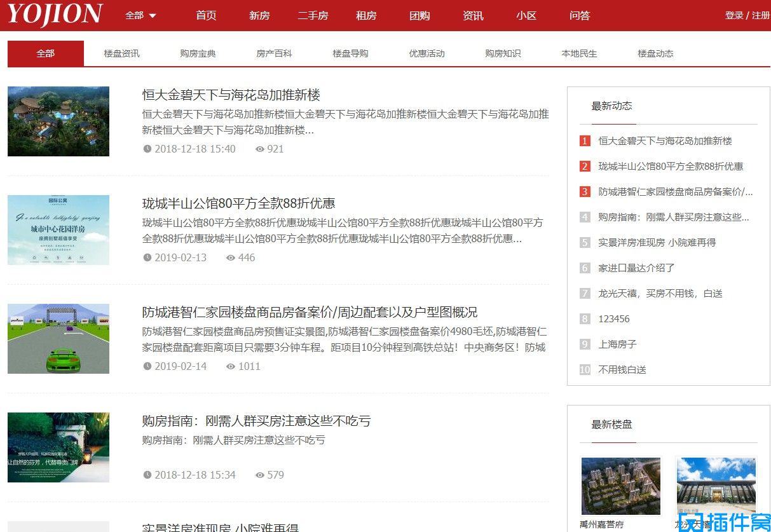The height and width of the screenshot is (532, 771).
Task: Open thumbnail of 购房指南 article
Action: point(58,447)
